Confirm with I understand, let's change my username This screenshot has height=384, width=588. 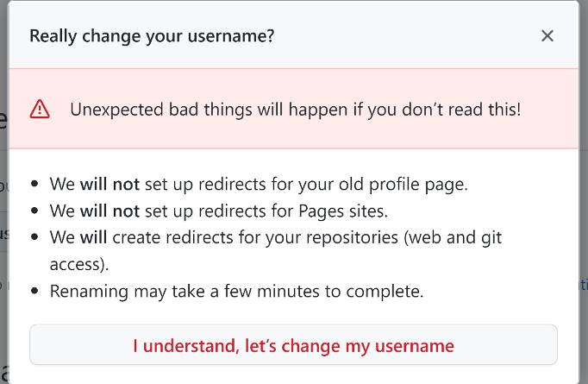click(x=293, y=344)
